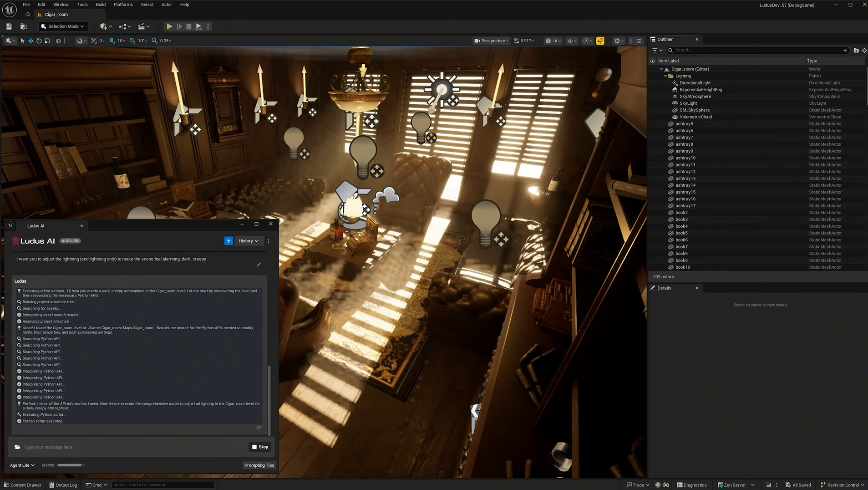Screen dimensions: 868x490
Task: Toggle rotation snapping icon
Action: pos(132,41)
